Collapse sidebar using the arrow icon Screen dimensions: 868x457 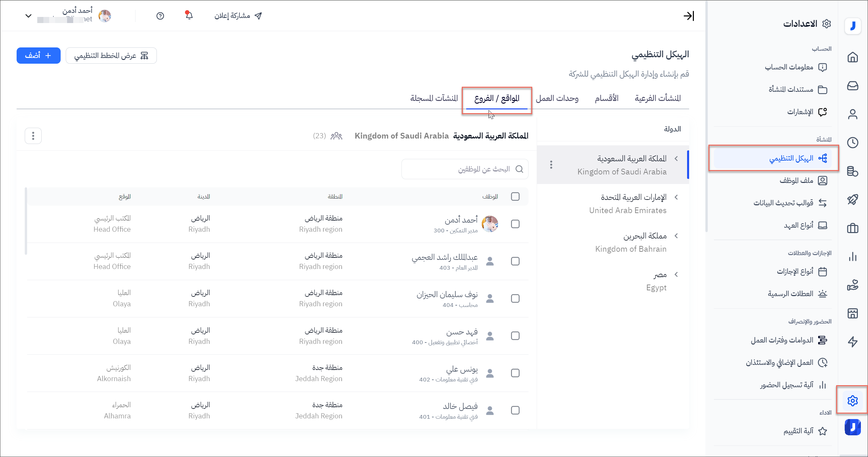(x=689, y=16)
